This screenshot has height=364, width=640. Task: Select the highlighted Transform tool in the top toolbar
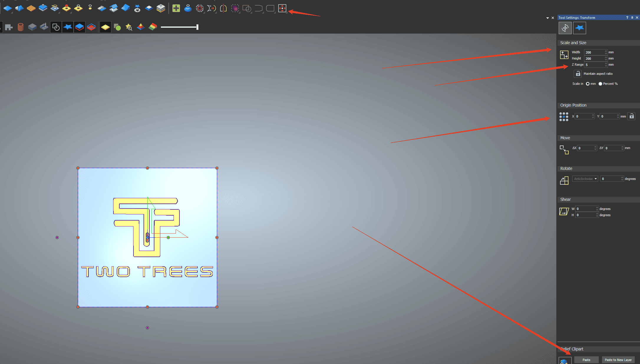282,8
